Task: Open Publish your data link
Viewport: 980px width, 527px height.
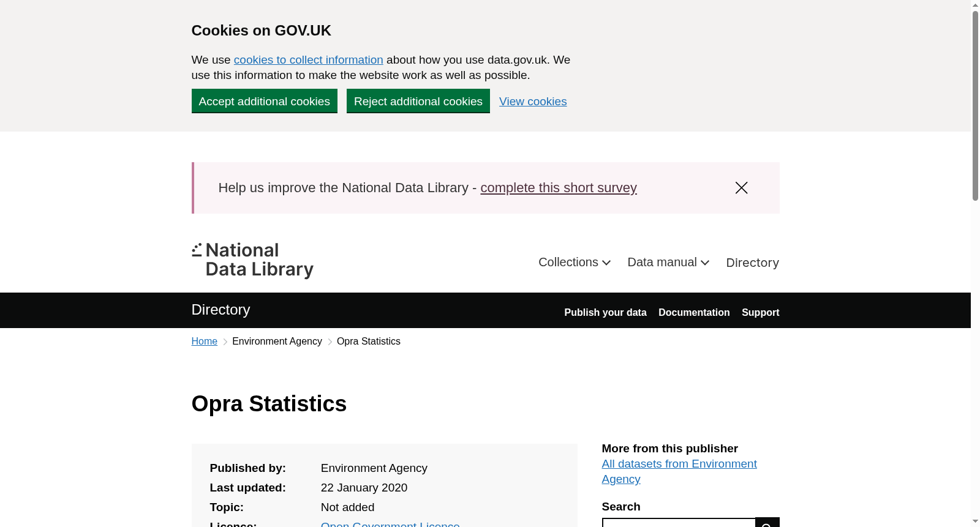Action: (x=605, y=312)
